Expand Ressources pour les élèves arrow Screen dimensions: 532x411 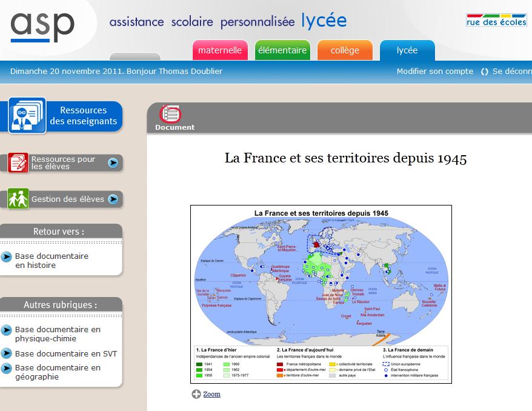[113, 162]
